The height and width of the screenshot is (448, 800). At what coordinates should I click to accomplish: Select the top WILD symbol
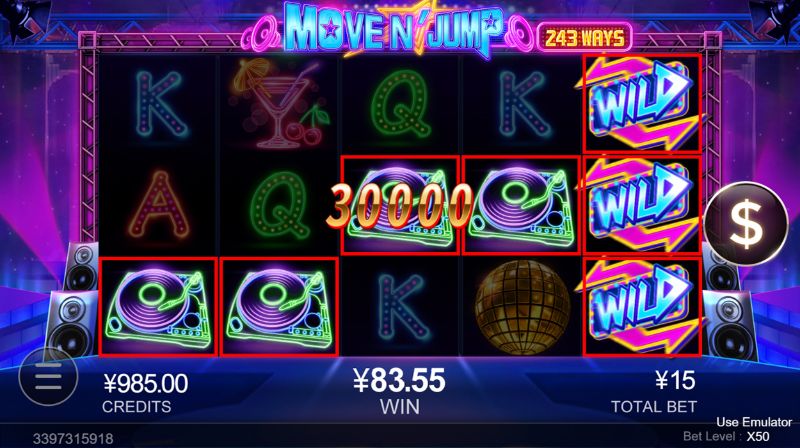pyautogui.click(x=642, y=104)
